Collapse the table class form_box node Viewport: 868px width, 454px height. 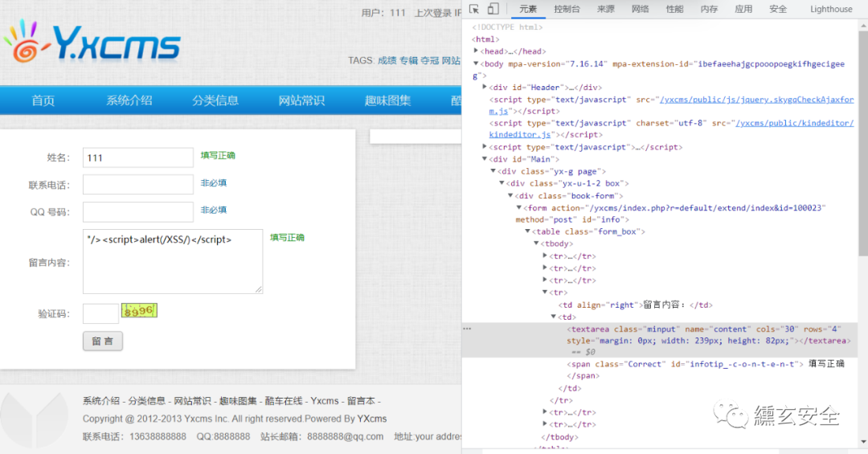pos(527,231)
